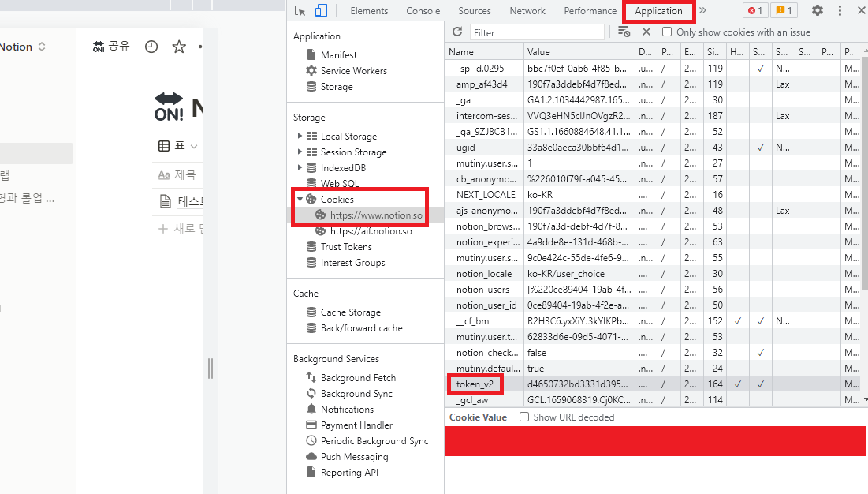868x494 pixels.
Task: Switch to the Console tab
Action: (x=423, y=10)
